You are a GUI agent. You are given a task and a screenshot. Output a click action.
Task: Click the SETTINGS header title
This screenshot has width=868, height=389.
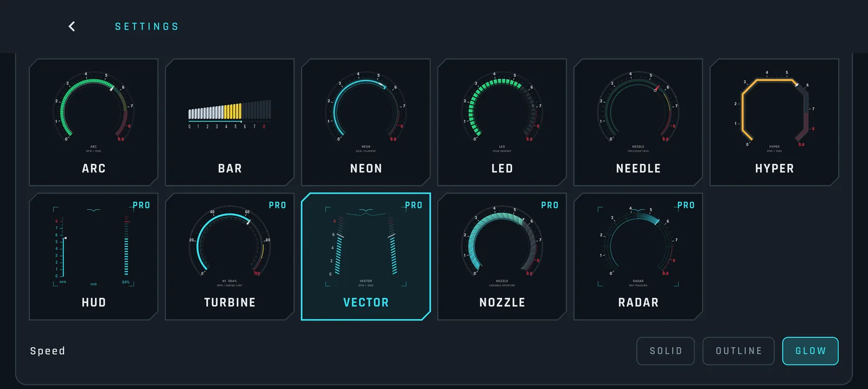pos(146,27)
